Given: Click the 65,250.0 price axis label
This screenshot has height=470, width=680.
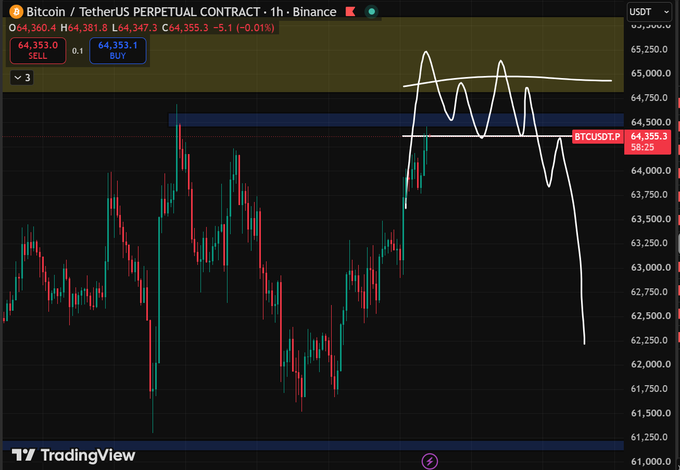Looking at the screenshot, I should (x=649, y=49).
